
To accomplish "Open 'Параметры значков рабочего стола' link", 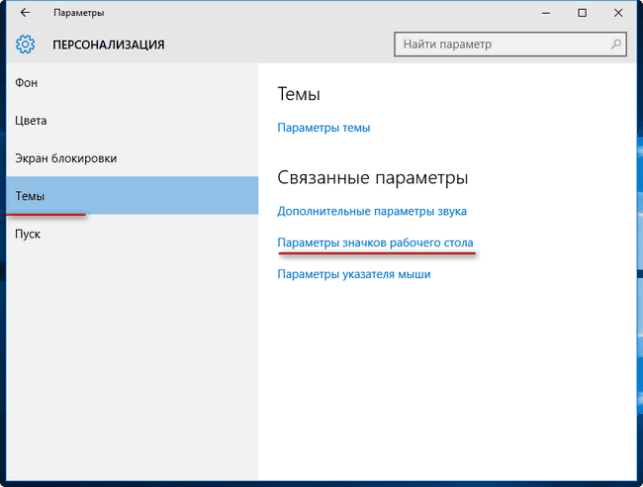I will point(375,243).
